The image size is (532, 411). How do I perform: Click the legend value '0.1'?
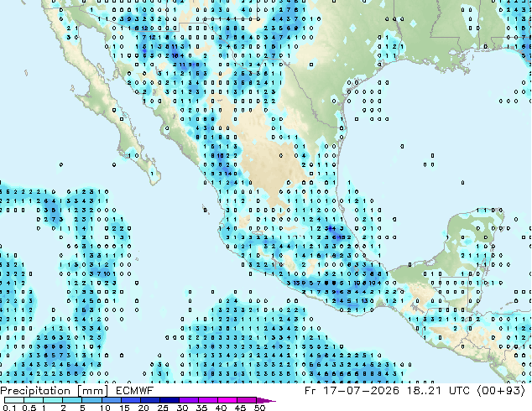[x=9, y=408]
